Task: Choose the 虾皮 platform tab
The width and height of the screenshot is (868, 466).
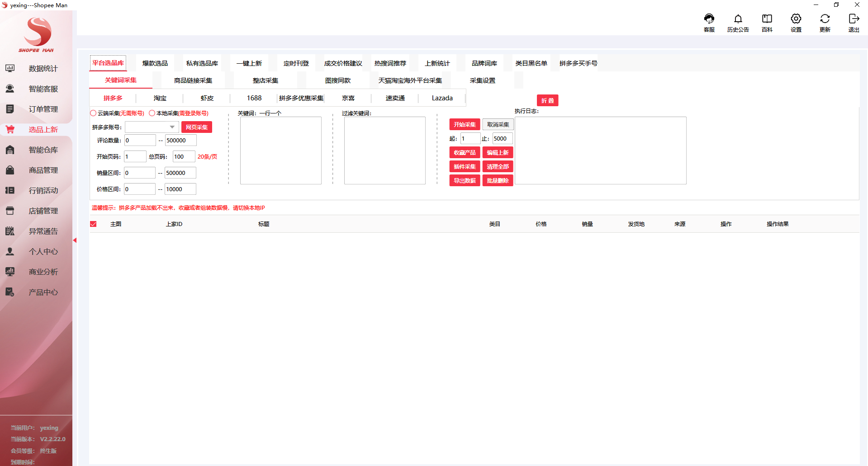Action: (207, 98)
